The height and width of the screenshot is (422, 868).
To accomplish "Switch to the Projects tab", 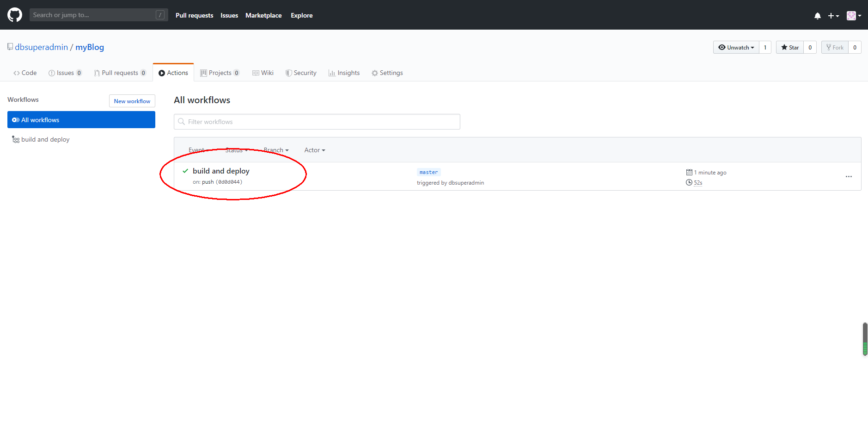I will tap(220, 73).
